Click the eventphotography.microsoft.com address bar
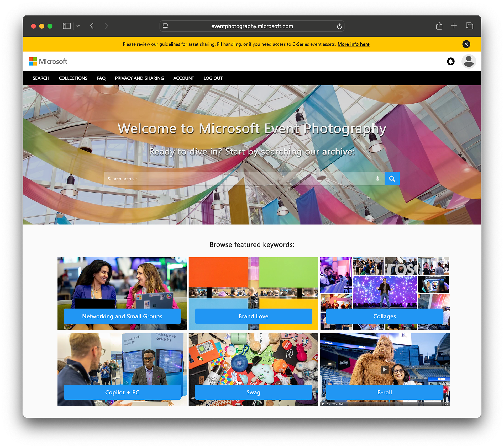Image resolution: width=504 pixels, height=448 pixels. pos(252,26)
